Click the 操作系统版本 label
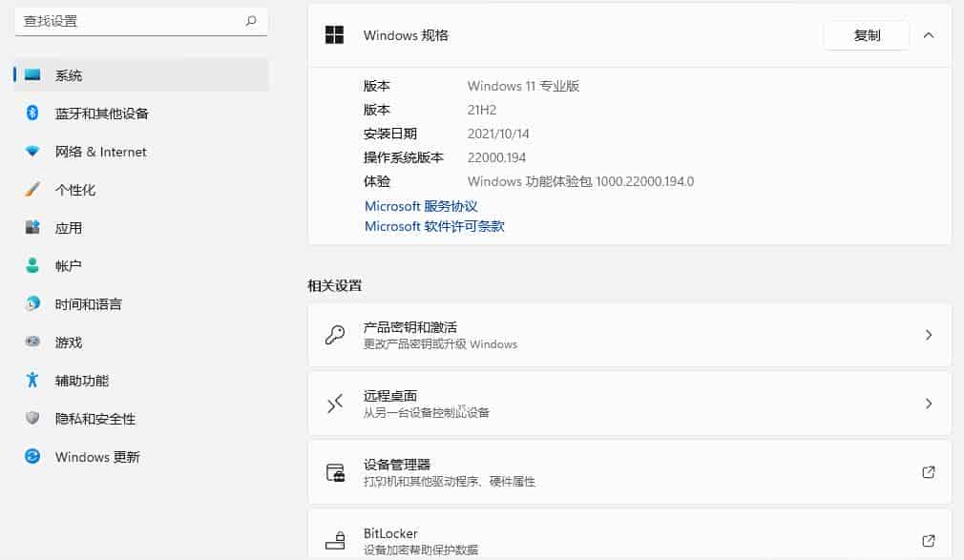 pos(404,158)
